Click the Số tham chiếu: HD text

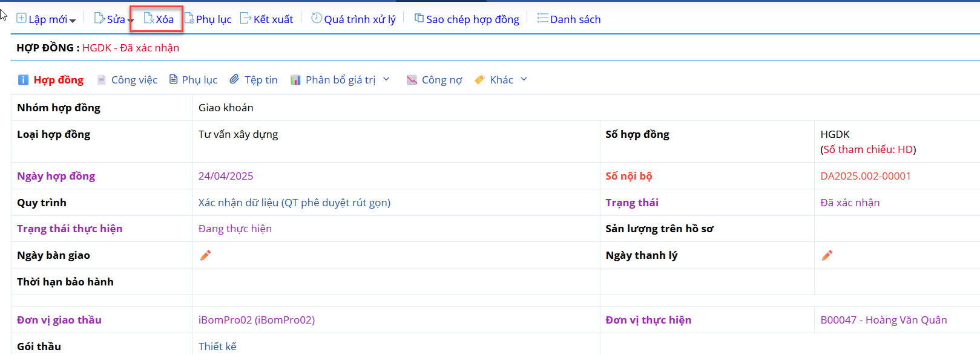(868, 149)
